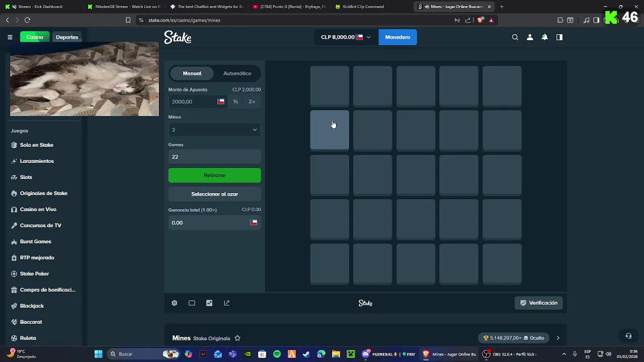Select the Deportes section toggle
Image resolution: width=644 pixels, height=362 pixels.
click(67, 37)
